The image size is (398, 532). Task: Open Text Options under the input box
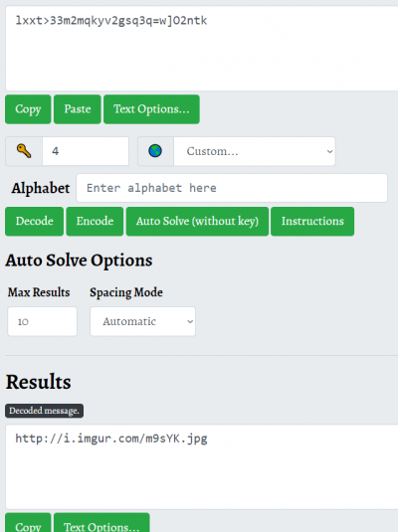point(151,109)
